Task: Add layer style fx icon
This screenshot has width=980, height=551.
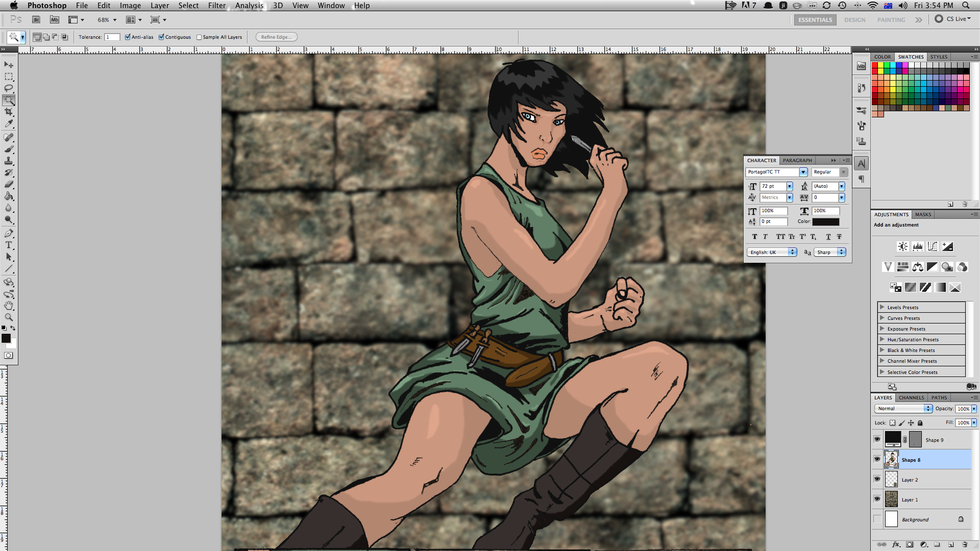Action: [x=896, y=544]
